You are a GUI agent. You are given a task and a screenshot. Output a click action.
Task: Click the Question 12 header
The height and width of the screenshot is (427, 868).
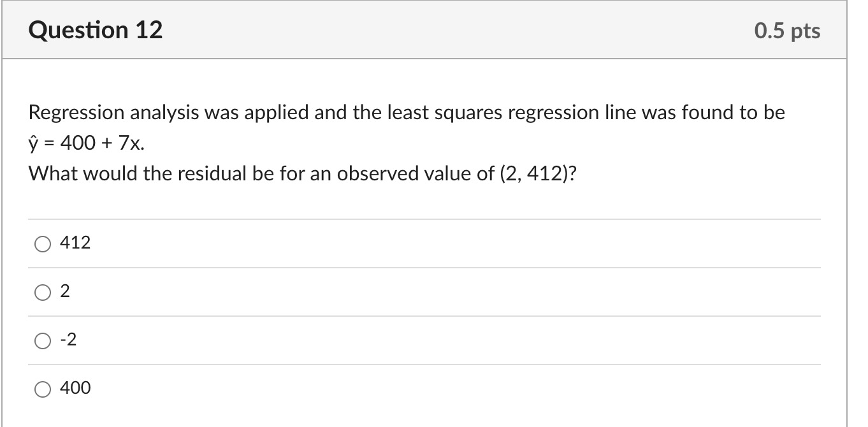click(x=96, y=29)
